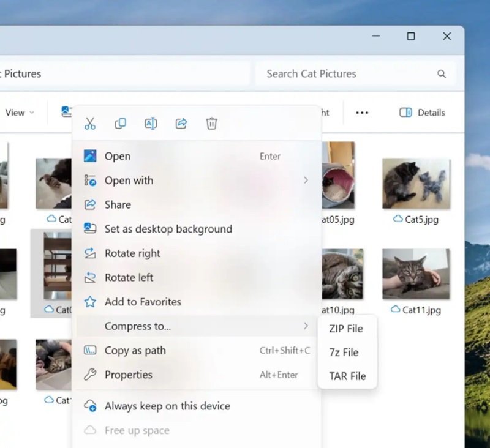Click the Copy icon in context menu
This screenshot has height=448, width=490.
121,124
